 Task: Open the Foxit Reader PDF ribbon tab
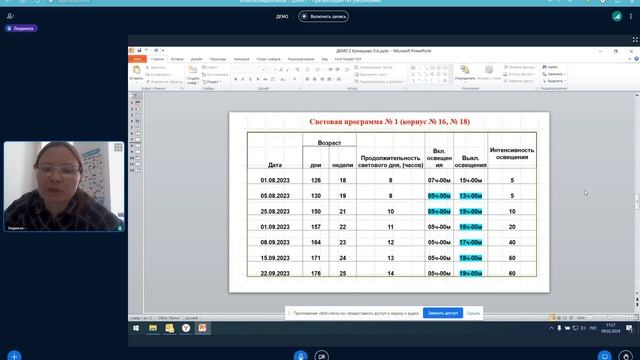pyautogui.click(x=348, y=59)
